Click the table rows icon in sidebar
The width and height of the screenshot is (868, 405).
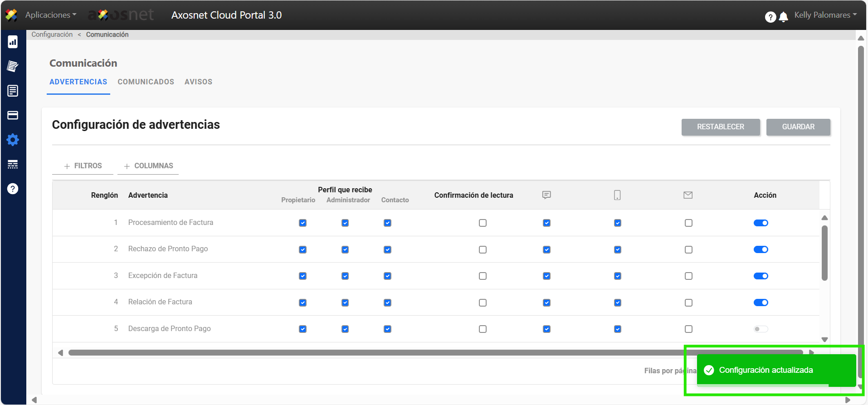(x=13, y=164)
